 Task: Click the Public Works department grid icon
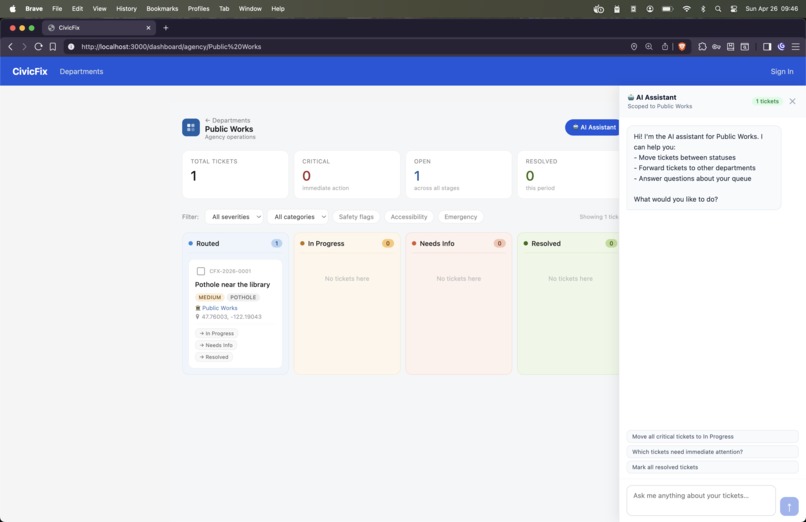(191, 127)
